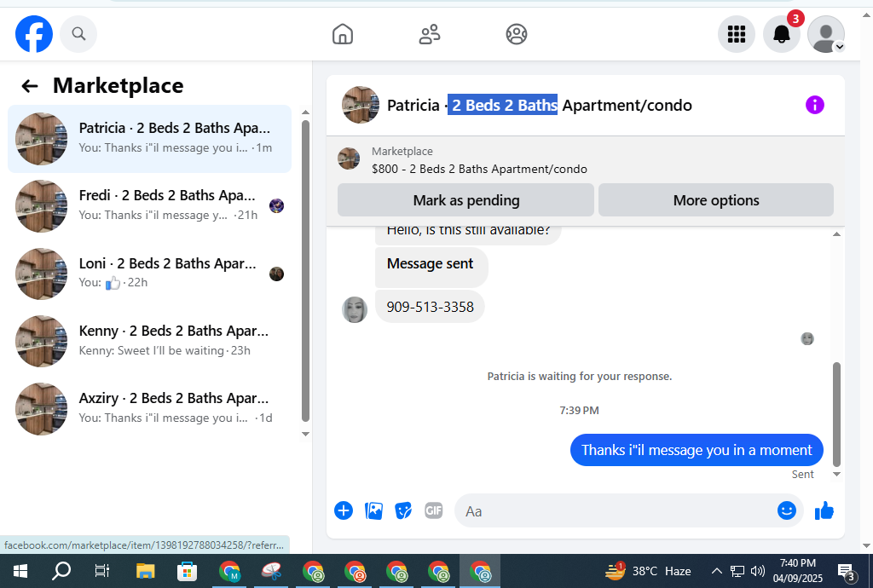This screenshot has height=588, width=873.
Task: Click the conversation list scrollbar
Action: point(305,271)
